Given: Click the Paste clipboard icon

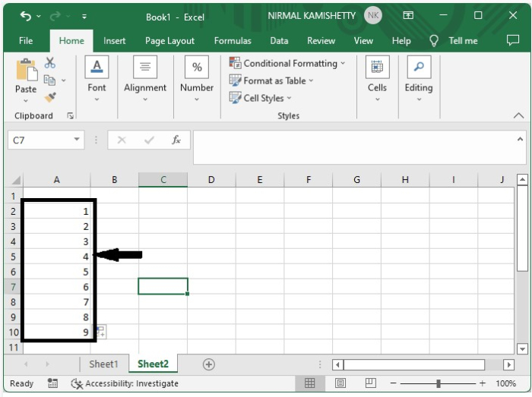Looking at the screenshot, I should point(27,69).
